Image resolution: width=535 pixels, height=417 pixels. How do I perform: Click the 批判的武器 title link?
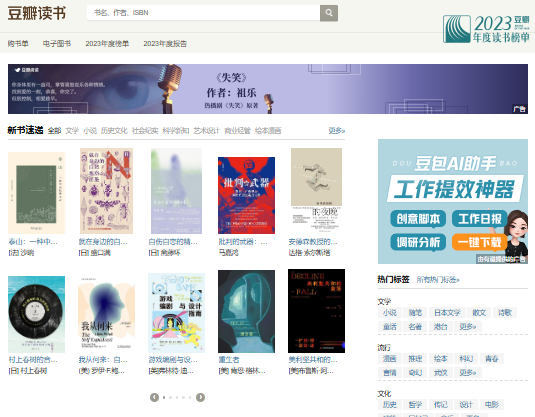pyautogui.click(x=243, y=242)
